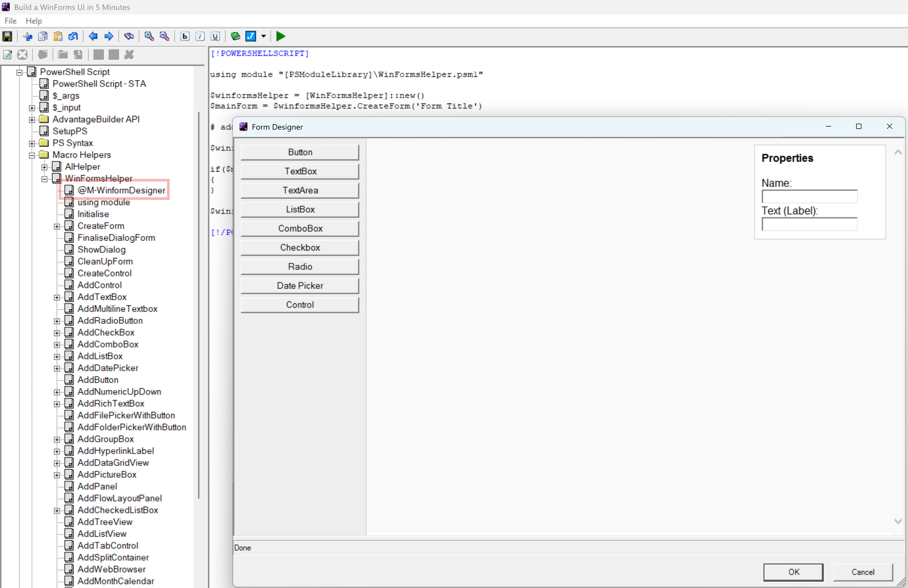Click the blue checkmark icon in toolbar

point(251,36)
